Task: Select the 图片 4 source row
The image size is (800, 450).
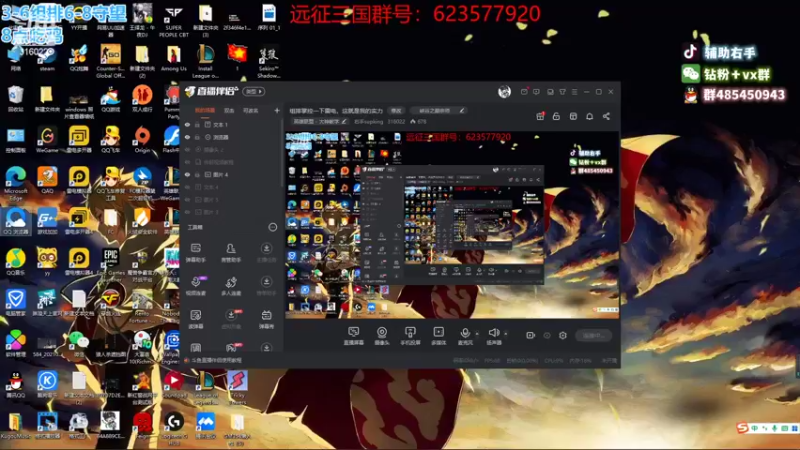Action: [x=232, y=174]
